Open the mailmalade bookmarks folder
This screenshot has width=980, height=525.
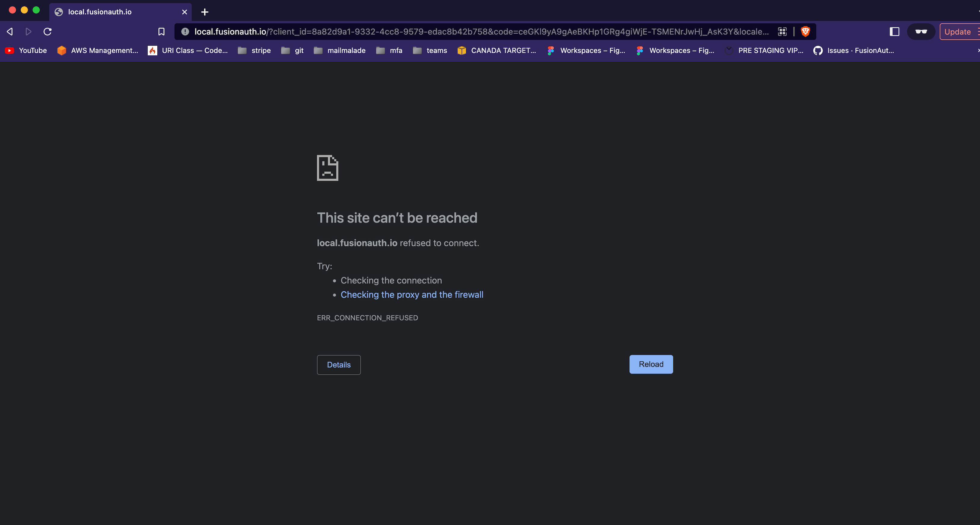coord(339,51)
